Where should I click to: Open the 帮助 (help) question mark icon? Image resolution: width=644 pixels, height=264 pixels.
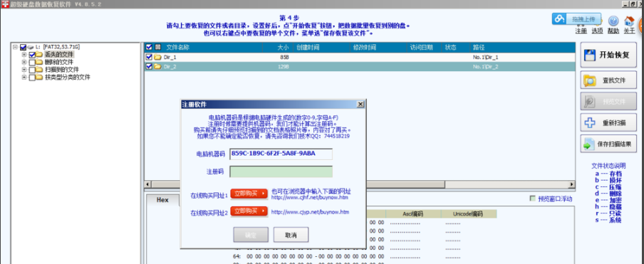point(613,21)
